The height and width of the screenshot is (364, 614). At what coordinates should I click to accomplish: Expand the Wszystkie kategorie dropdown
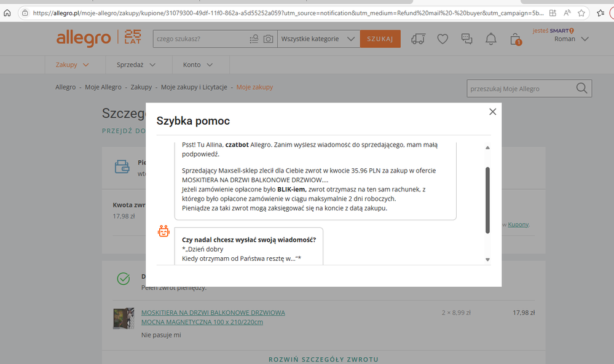pos(318,39)
